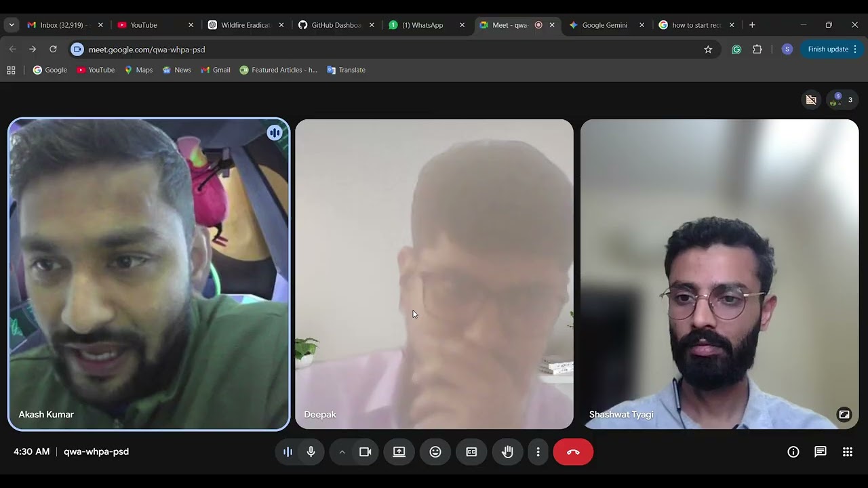This screenshot has width=868, height=488.
Task: Click the crossed-out picture-in-picture icon
Action: (811, 100)
